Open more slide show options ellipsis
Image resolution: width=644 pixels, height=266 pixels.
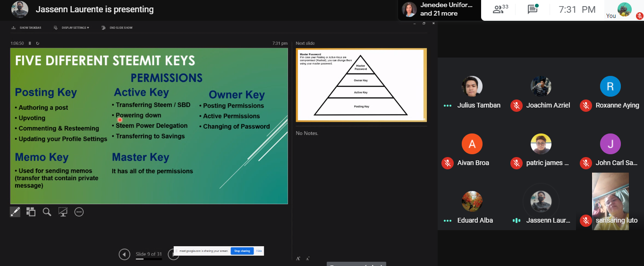tap(79, 212)
